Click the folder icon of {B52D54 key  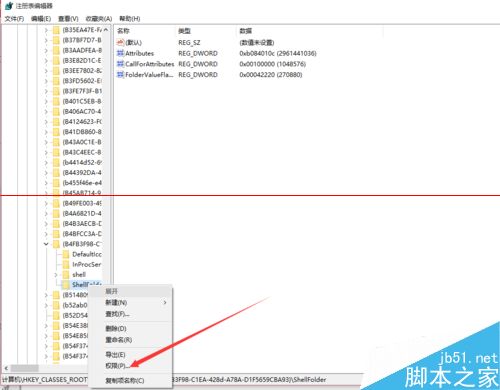(x=56, y=315)
